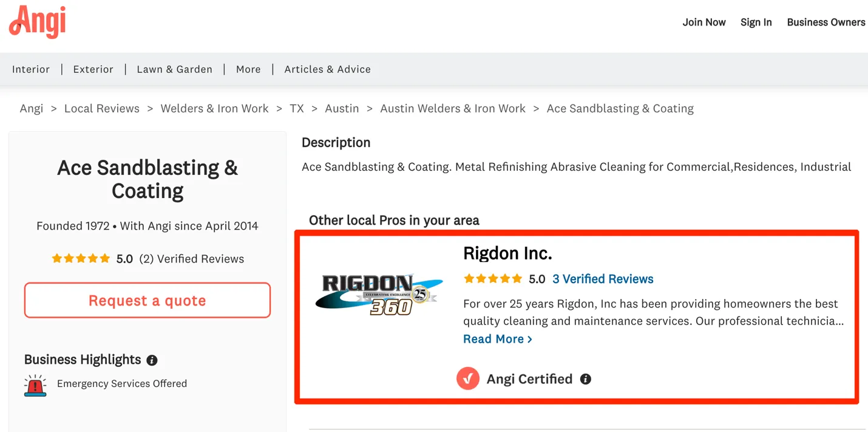The height and width of the screenshot is (432, 868).
Task: Click the Angi Certified info icon
Action: (x=585, y=379)
